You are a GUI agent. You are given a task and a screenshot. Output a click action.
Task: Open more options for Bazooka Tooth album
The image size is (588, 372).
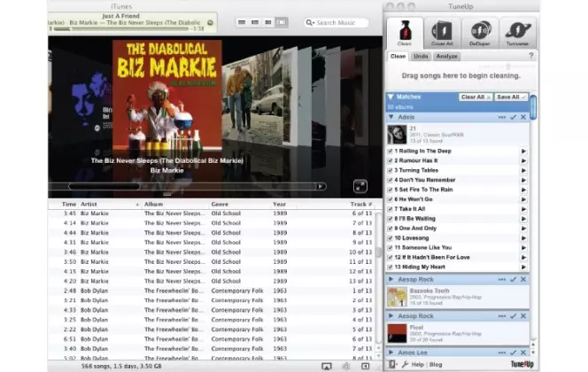point(502,280)
